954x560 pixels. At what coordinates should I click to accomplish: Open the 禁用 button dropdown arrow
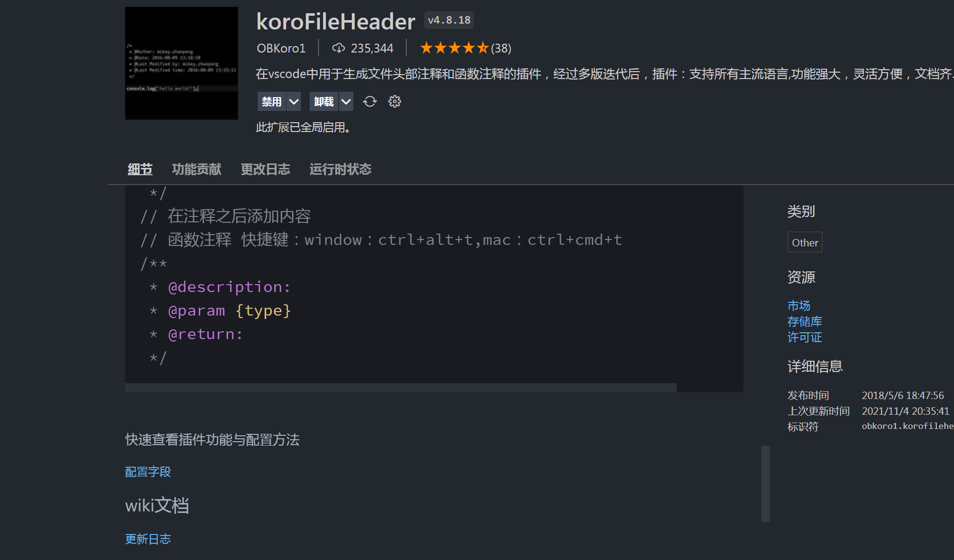tap(293, 101)
